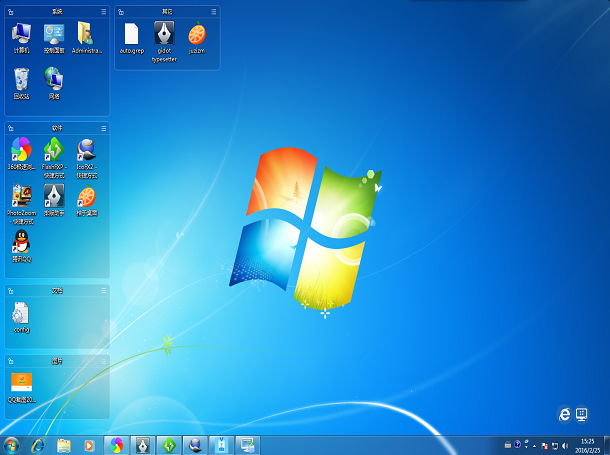610x455 pixels.
Task: Launch Internet Explorer from the taskbar
Action: 38,446
